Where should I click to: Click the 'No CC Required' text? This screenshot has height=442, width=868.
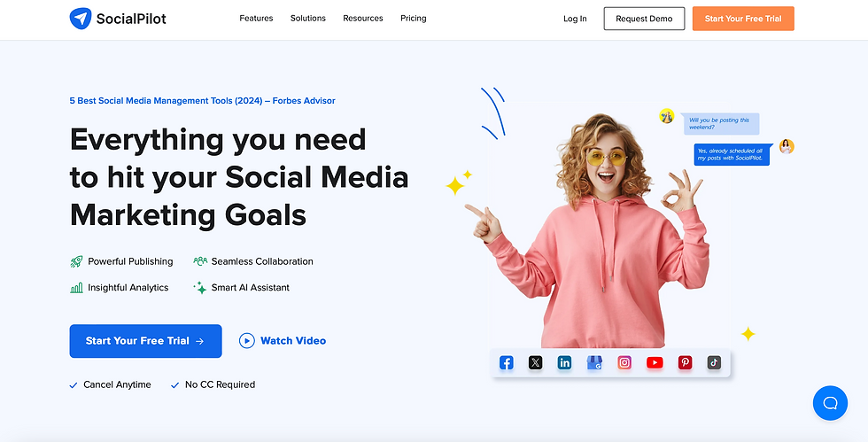221,384
